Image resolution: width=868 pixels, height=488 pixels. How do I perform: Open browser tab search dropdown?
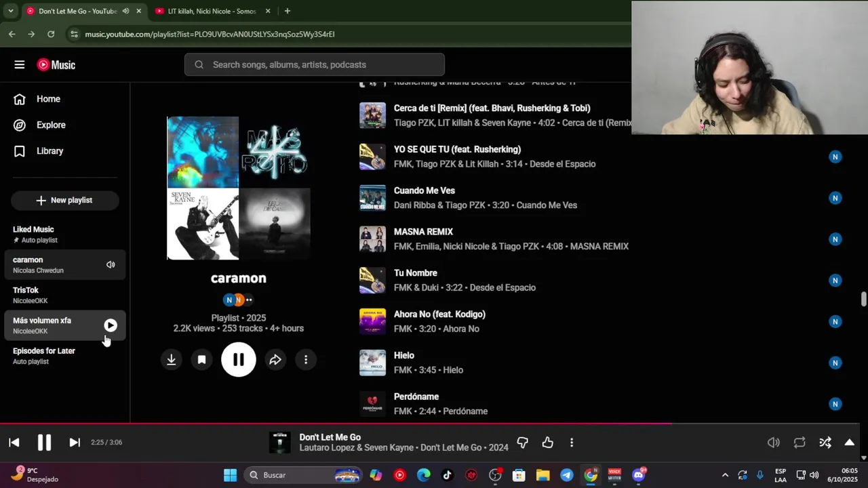point(10,11)
